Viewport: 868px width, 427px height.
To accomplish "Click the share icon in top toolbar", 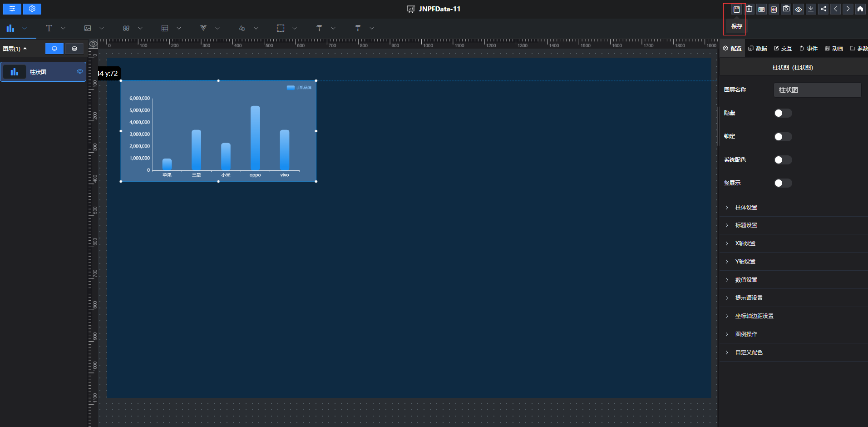I will coord(823,9).
